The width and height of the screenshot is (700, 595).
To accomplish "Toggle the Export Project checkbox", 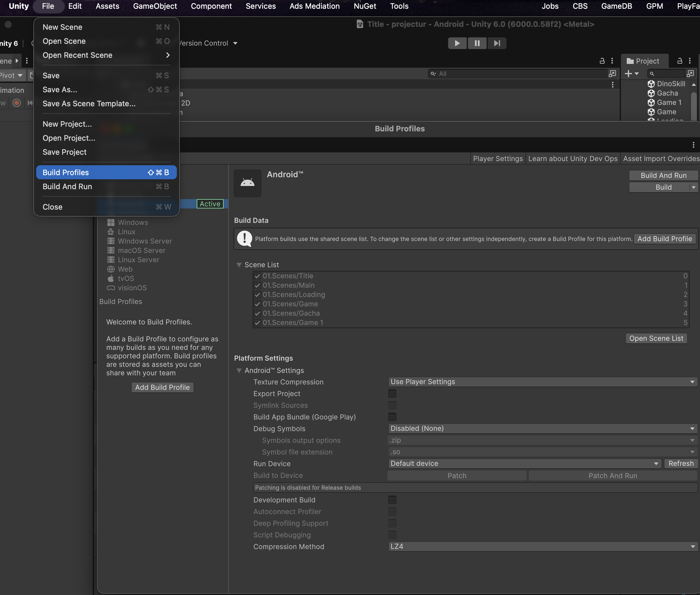I will (x=392, y=394).
